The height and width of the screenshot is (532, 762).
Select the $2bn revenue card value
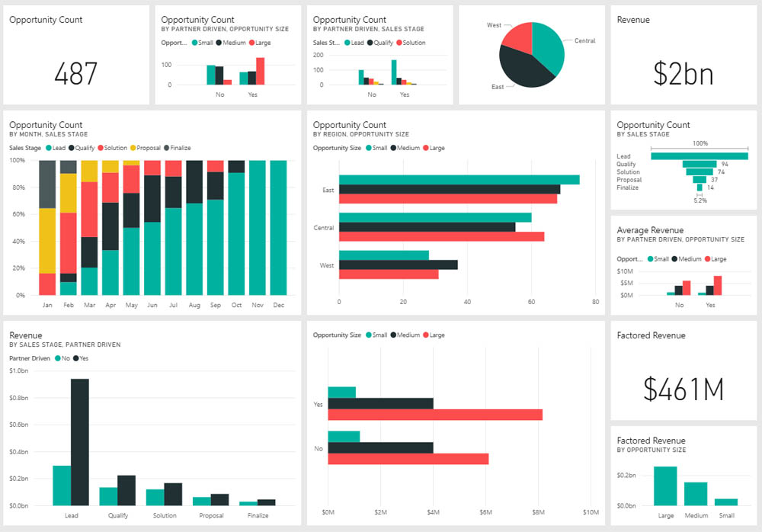(x=684, y=73)
